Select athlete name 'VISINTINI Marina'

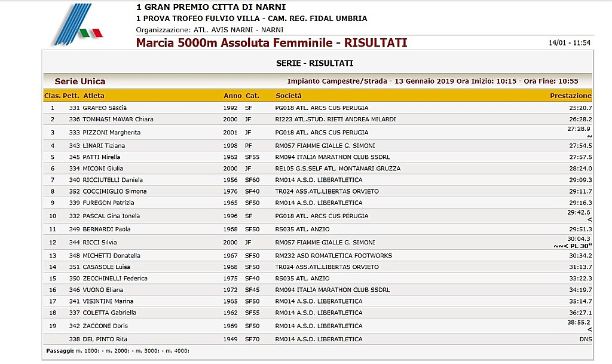pos(108,301)
